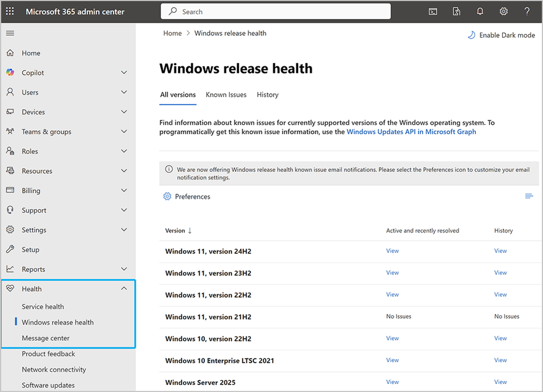This screenshot has width=543, height=392.
Task: Open Service health in sidebar
Action: click(43, 307)
